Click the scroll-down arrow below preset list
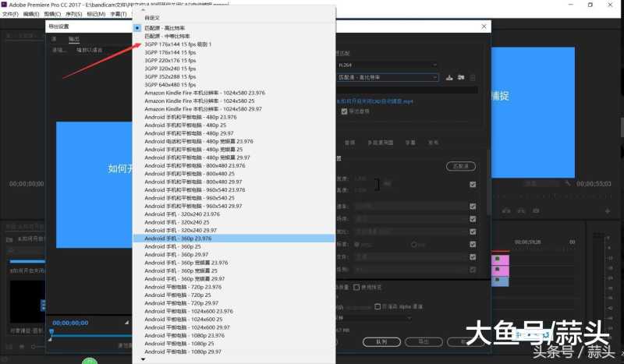624x364 pixels. [x=144, y=359]
